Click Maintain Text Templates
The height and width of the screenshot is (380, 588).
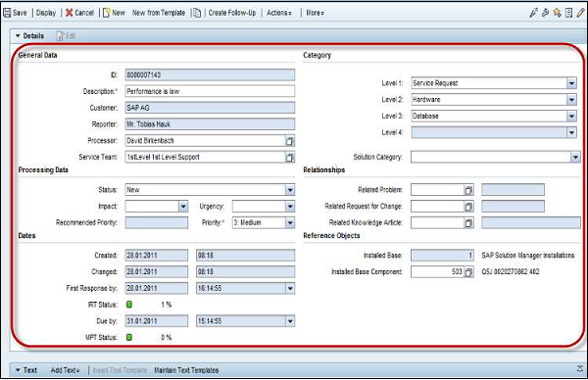[186, 370]
